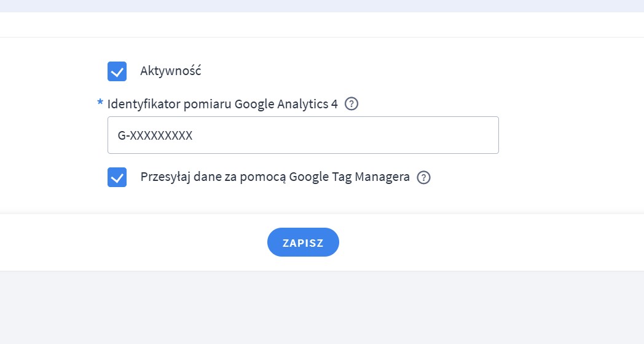Click the Aktywność label text
This screenshot has width=644, height=344.
tap(170, 71)
